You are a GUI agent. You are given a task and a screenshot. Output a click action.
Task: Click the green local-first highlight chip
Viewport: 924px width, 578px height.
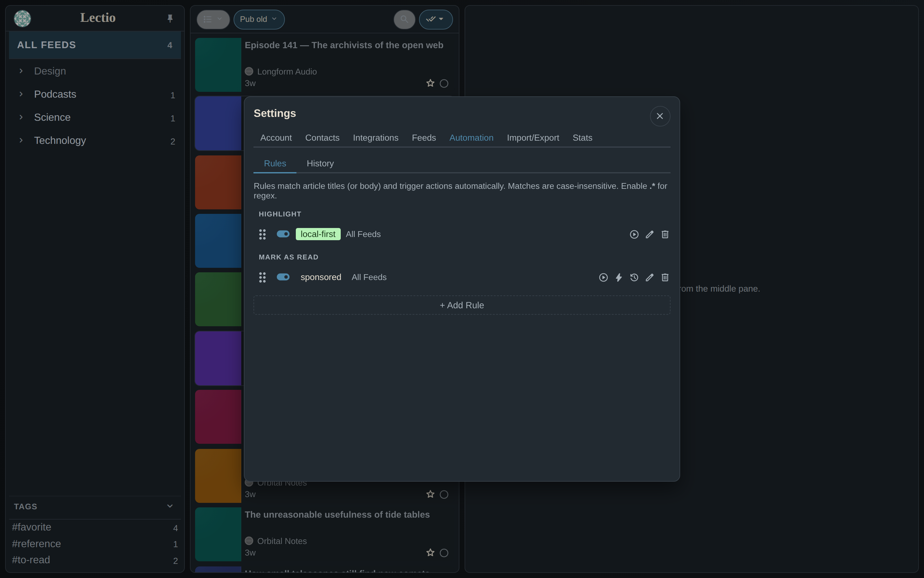tap(318, 234)
